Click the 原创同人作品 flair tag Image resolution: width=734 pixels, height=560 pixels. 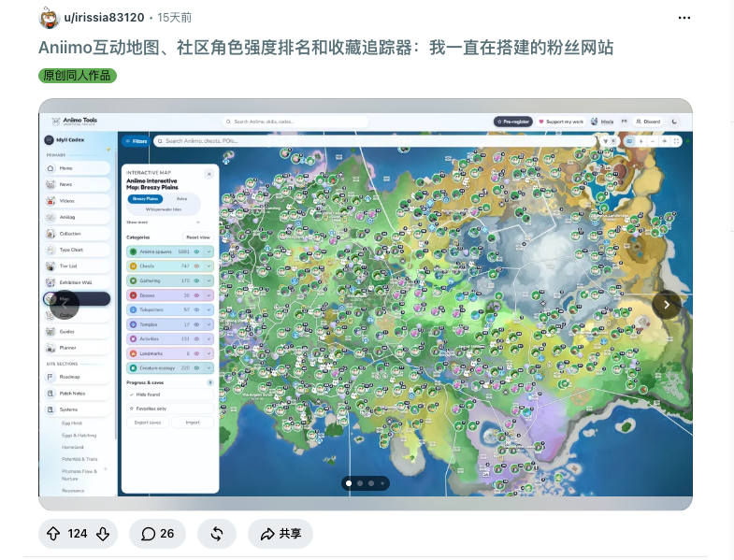[x=78, y=76]
